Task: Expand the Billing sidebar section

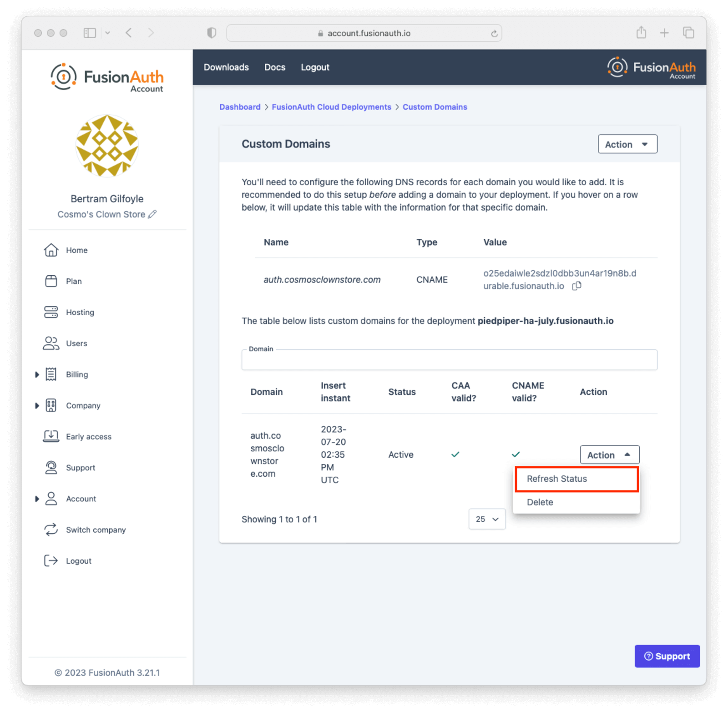Action: (37, 374)
